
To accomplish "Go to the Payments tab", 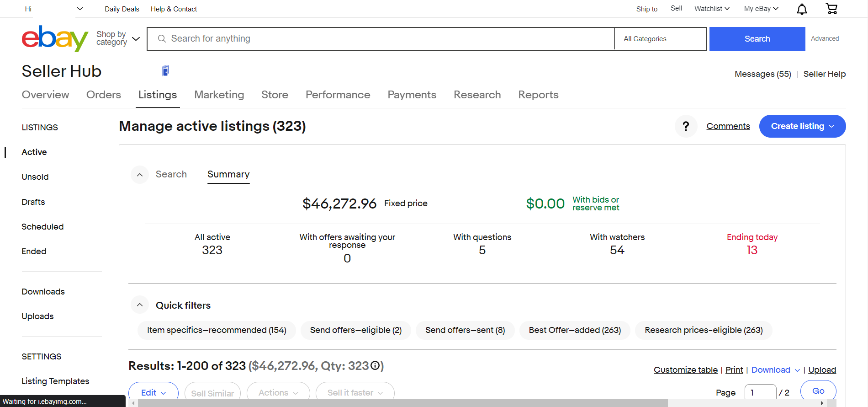I will pyautogui.click(x=412, y=95).
